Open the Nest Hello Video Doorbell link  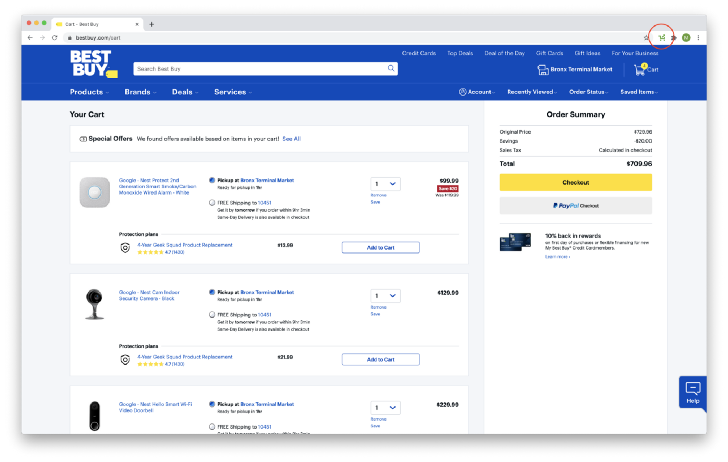point(155,407)
